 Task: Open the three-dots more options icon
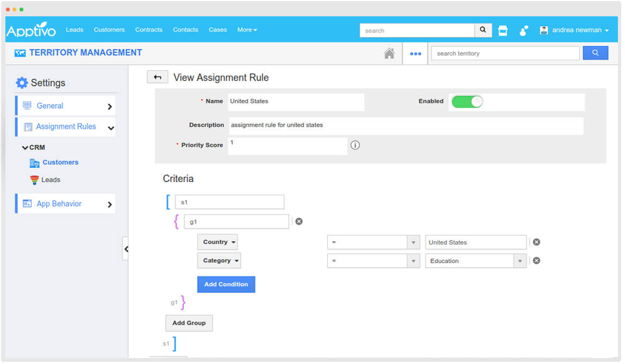[x=415, y=53]
